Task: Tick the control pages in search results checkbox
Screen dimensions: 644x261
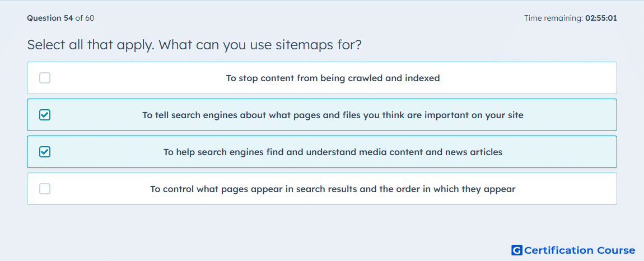Action: pyautogui.click(x=45, y=189)
